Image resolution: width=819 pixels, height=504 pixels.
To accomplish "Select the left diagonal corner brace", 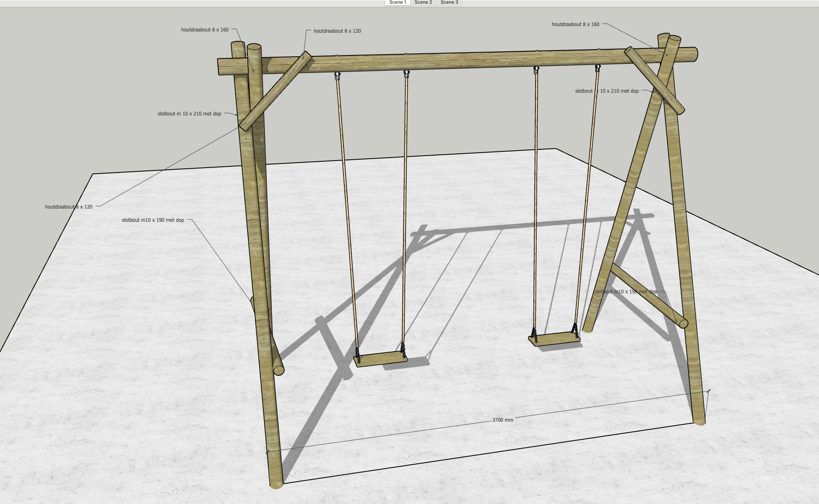I will [x=275, y=91].
